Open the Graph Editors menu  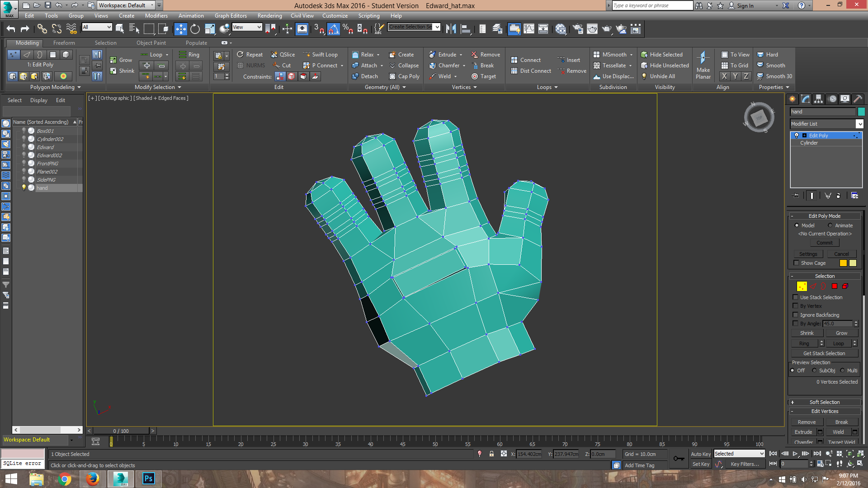coord(231,16)
